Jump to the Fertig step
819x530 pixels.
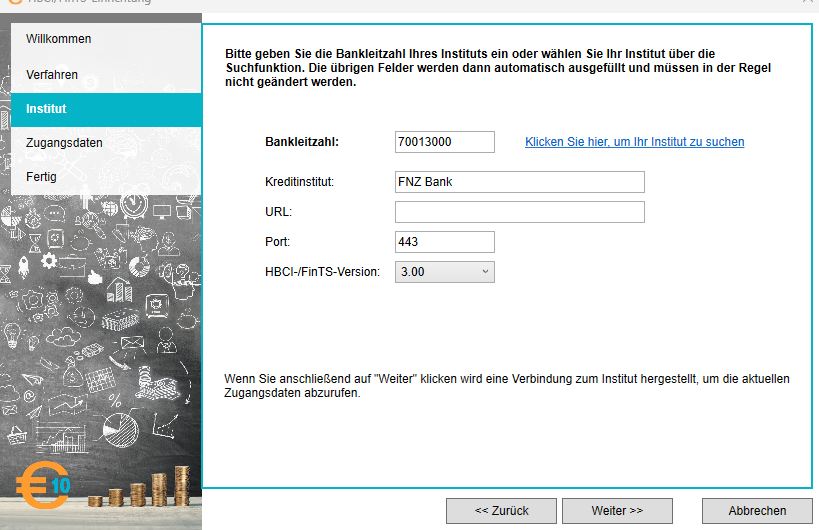pyautogui.click(x=106, y=176)
